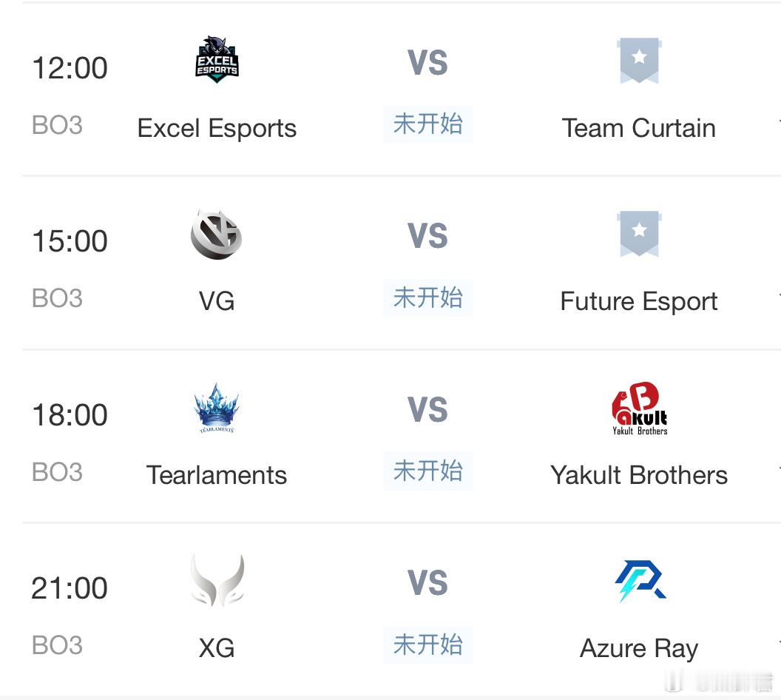Click the Future Esport placeholder badge icon

coord(639,234)
